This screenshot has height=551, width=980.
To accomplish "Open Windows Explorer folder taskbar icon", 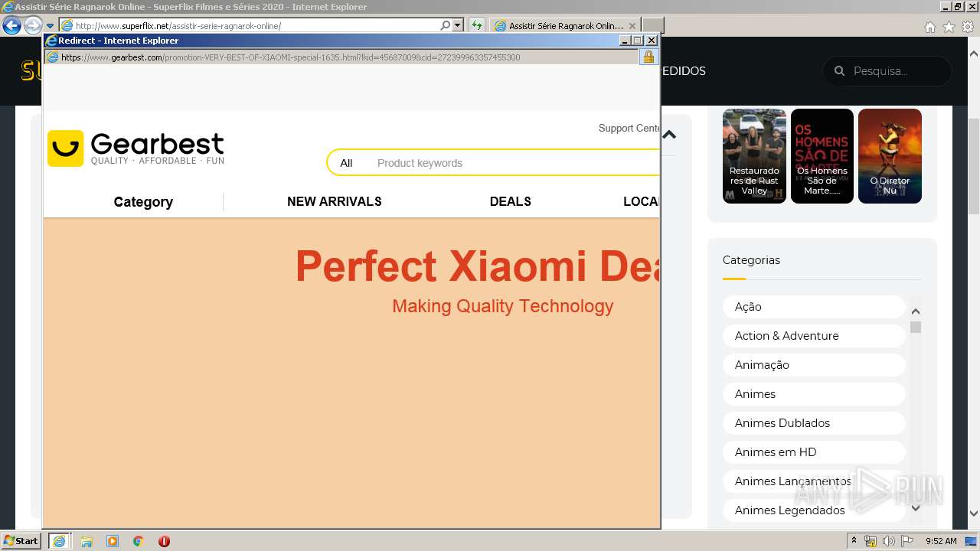I will click(x=87, y=541).
